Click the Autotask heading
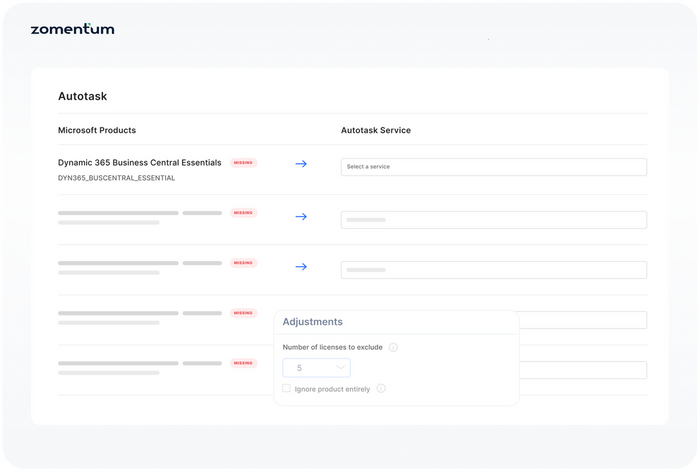This screenshot has height=473, width=700. (x=83, y=96)
